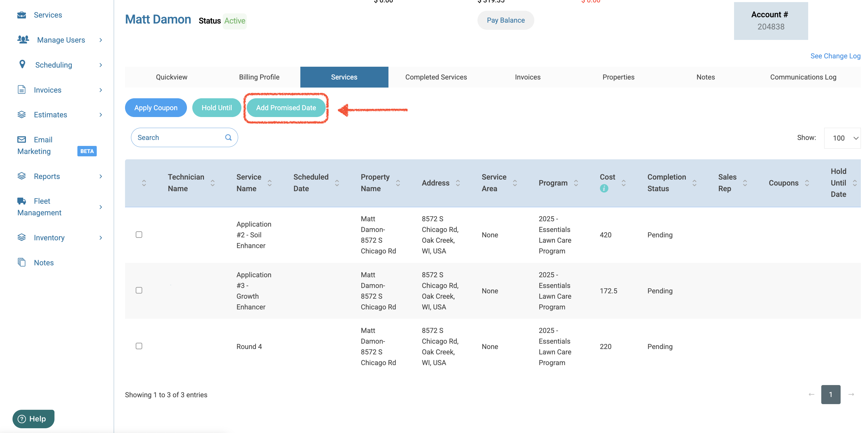The height and width of the screenshot is (433, 868).
Task: Check the Application #2 Soil Enhancer row
Action: [139, 234]
